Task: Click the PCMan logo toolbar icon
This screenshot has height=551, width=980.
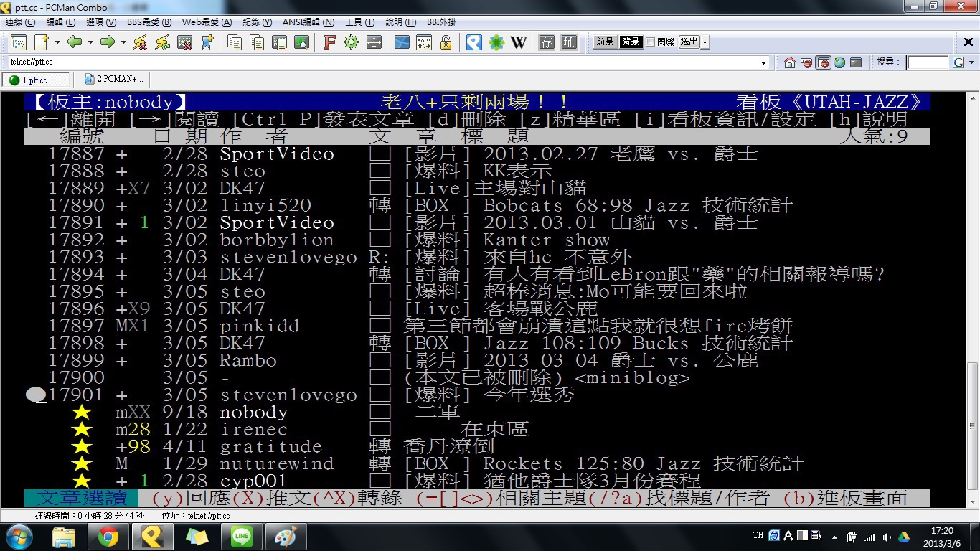Action: tap(473, 42)
